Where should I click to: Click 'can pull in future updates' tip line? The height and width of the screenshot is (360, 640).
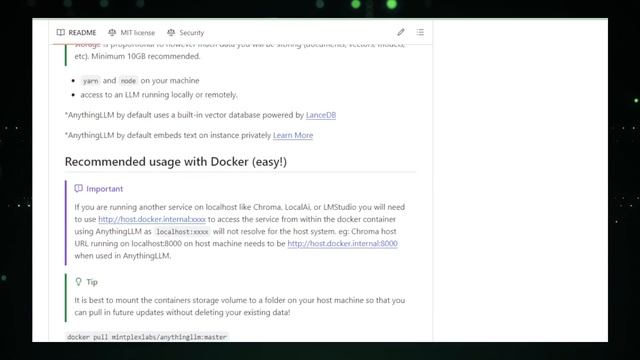[x=182, y=312]
